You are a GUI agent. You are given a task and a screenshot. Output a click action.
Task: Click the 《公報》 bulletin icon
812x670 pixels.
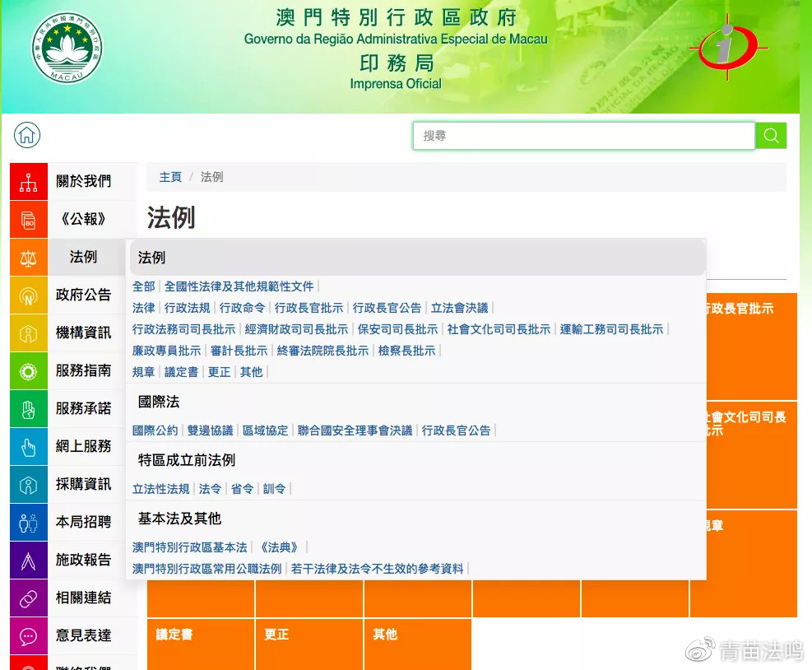pos(29,220)
